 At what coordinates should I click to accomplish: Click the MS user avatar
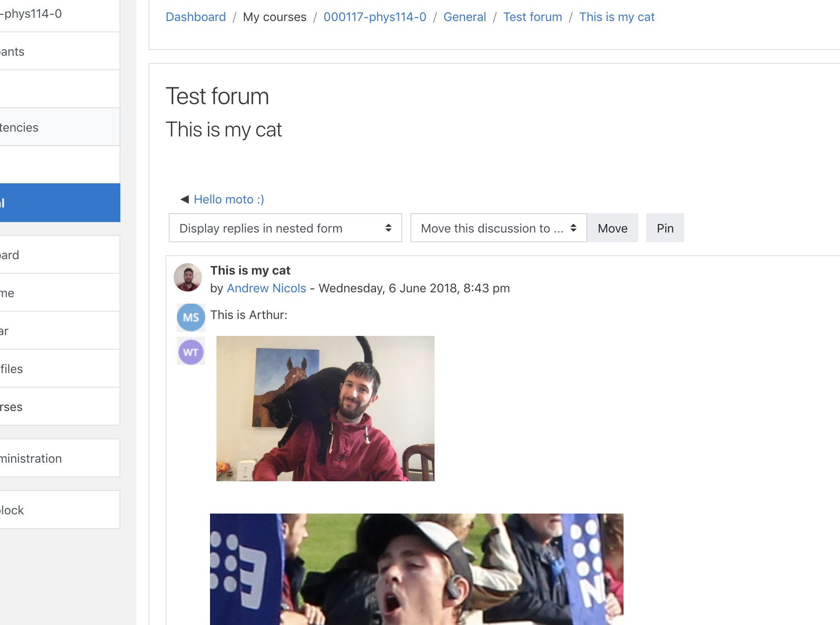191,317
